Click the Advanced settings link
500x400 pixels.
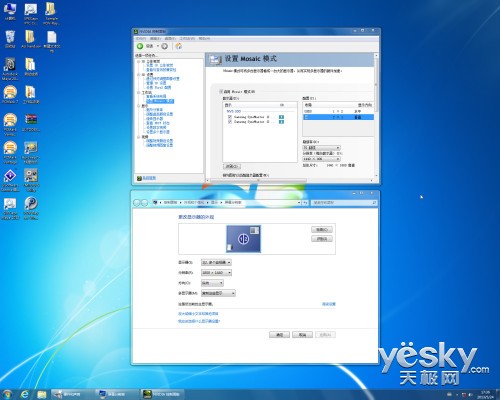click(329, 304)
